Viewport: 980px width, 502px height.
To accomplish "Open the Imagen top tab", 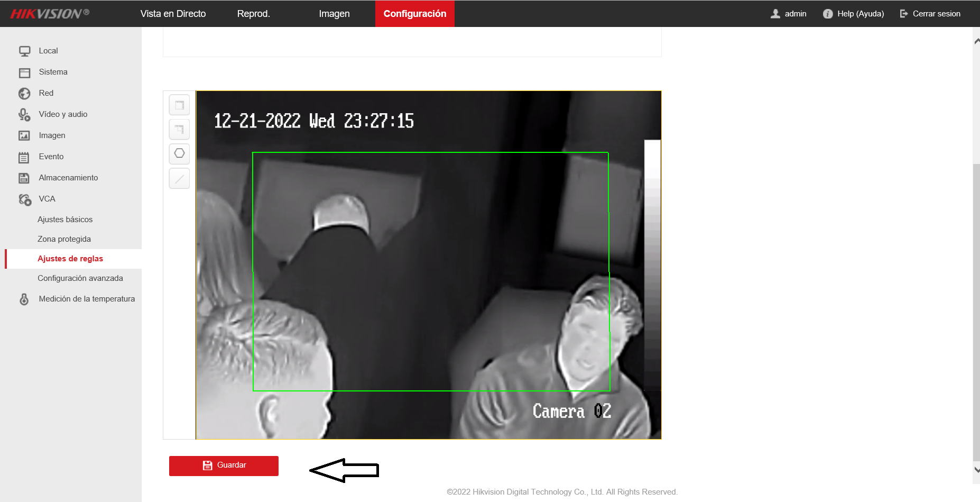I will (x=334, y=14).
